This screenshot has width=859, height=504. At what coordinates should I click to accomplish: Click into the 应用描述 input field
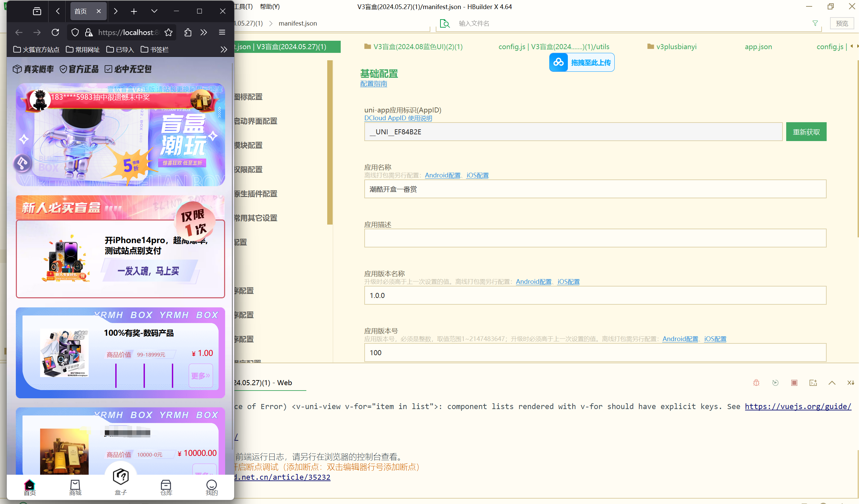tap(595, 238)
